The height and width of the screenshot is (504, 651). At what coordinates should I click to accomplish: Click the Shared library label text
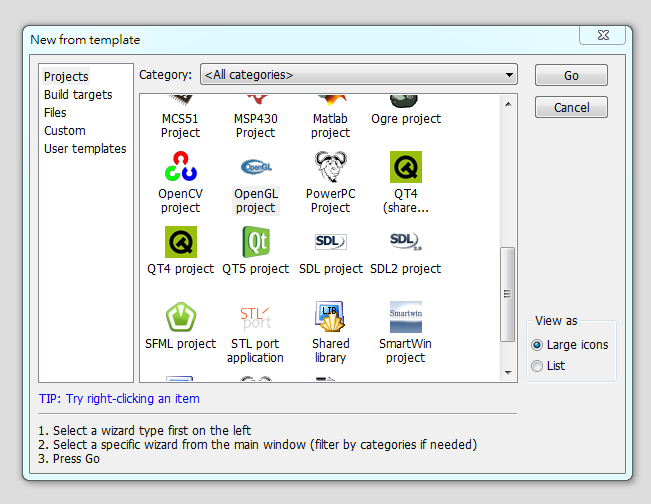click(x=330, y=351)
